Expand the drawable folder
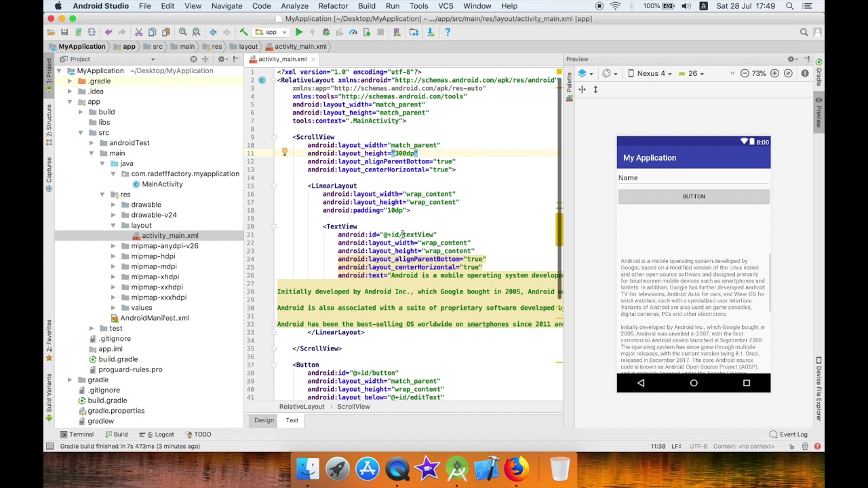 [x=113, y=205]
